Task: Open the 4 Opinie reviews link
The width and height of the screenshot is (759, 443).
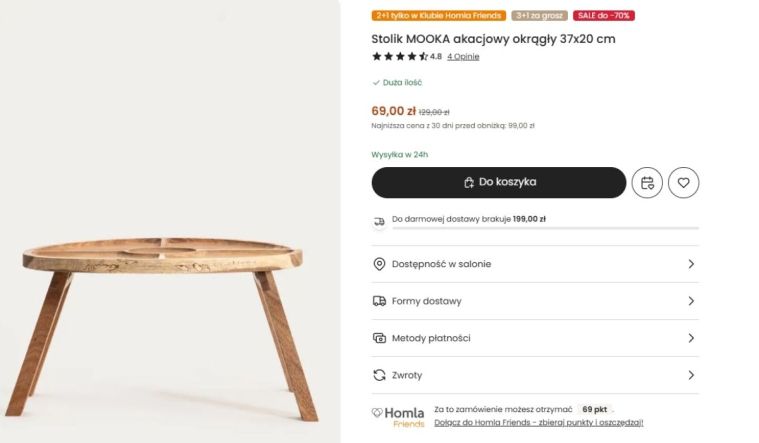Action: (463, 57)
